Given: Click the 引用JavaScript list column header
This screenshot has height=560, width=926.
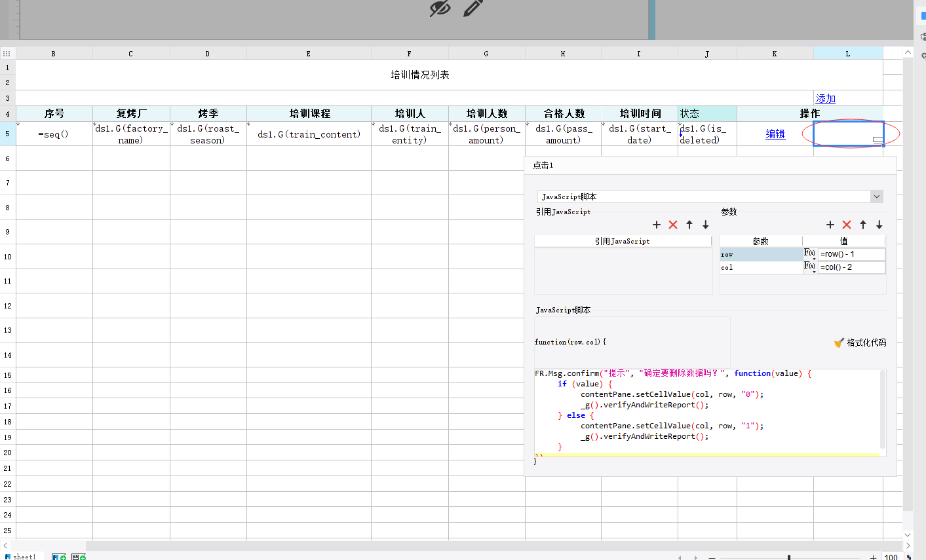Looking at the screenshot, I should (x=623, y=241).
